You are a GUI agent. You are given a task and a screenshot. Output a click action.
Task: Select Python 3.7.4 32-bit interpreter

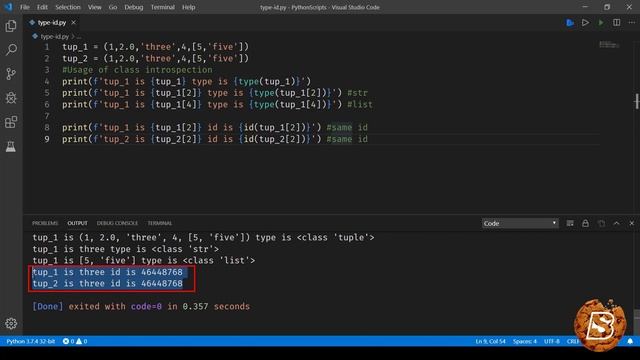coord(31,341)
